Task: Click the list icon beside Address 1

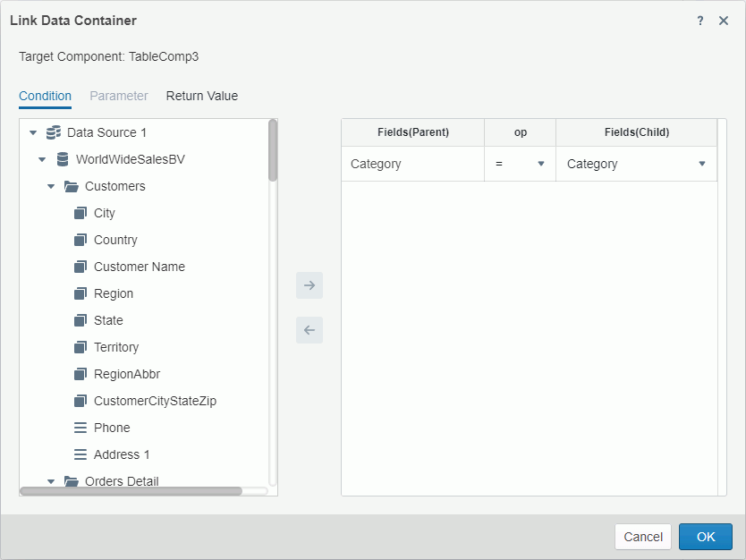Action: point(80,454)
